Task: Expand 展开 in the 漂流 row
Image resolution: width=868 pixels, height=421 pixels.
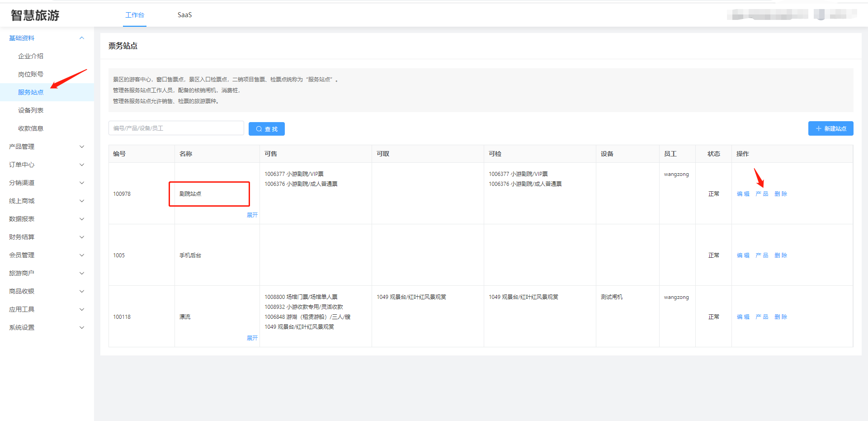Action: (x=252, y=338)
